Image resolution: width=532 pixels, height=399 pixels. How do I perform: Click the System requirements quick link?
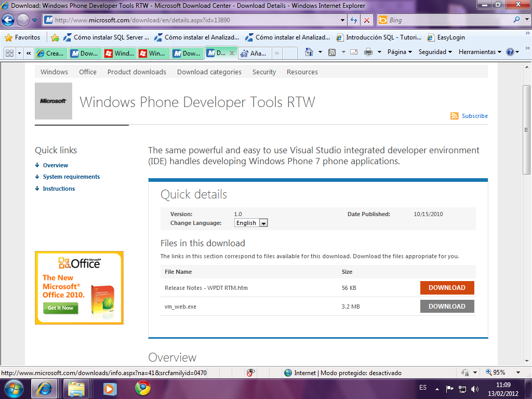71,177
